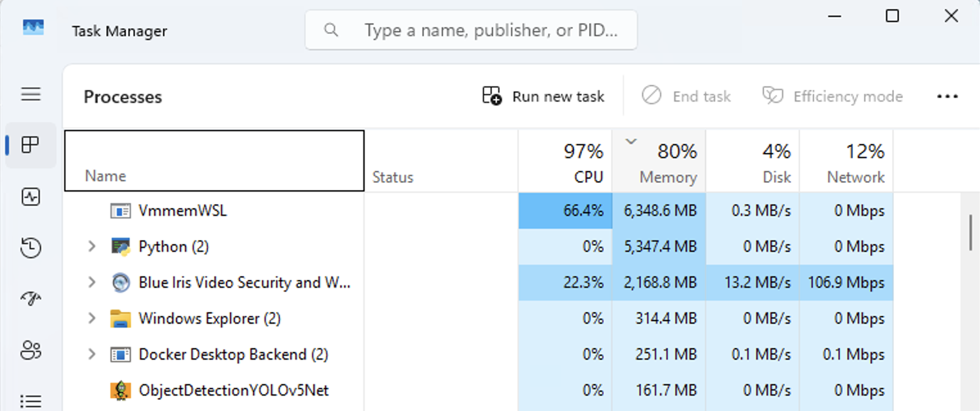Select the ObjectDetectionYOLOv5Net row name
Viewport: 980px width, 411px height.
(234, 390)
